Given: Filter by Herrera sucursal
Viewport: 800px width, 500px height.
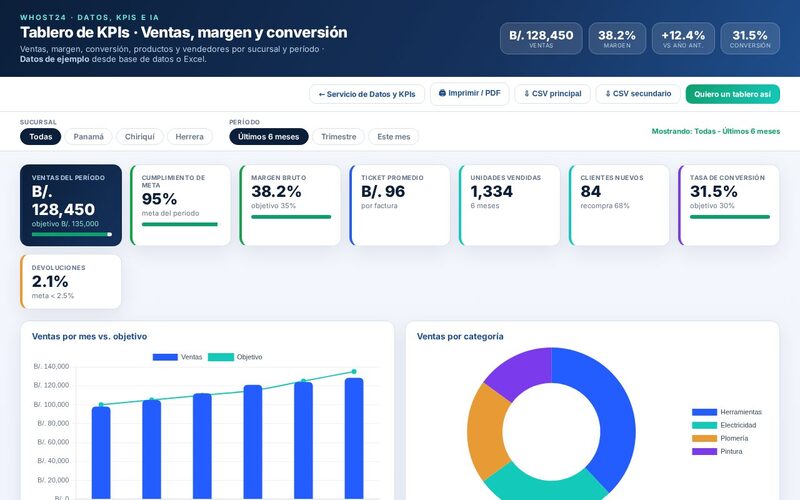Looking at the screenshot, I should (x=189, y=137).
